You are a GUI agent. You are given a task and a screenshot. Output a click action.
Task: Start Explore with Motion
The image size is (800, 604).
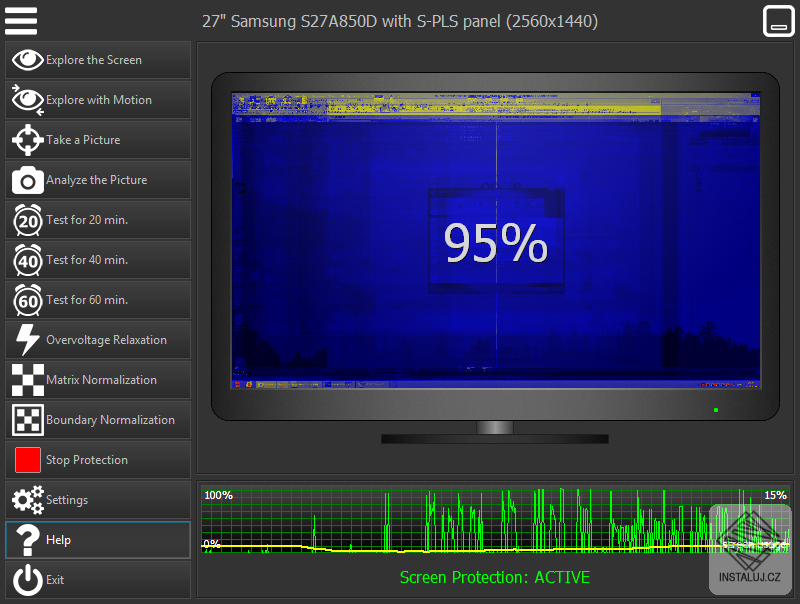pyautogui.click(x=98, y=100)
